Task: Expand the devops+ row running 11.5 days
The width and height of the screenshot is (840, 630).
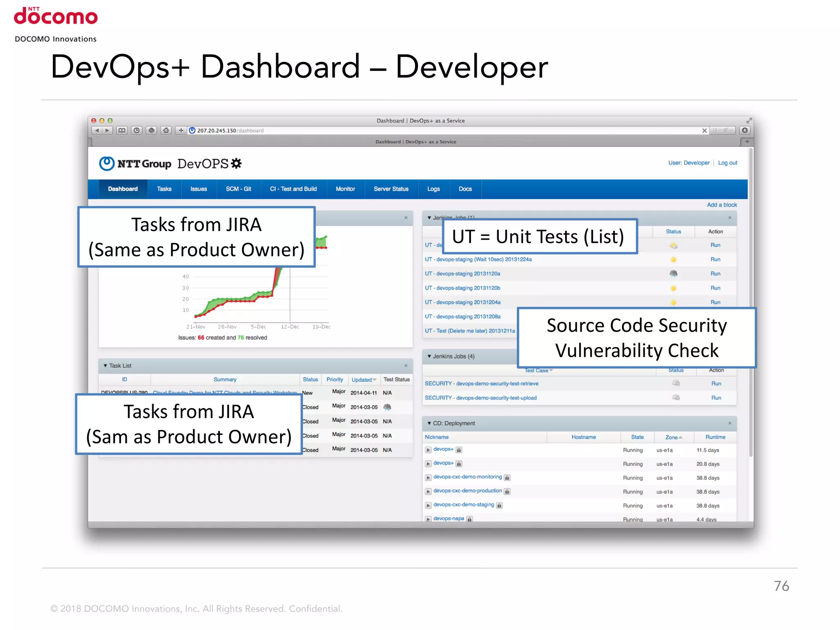Action: tap(428, 450)
